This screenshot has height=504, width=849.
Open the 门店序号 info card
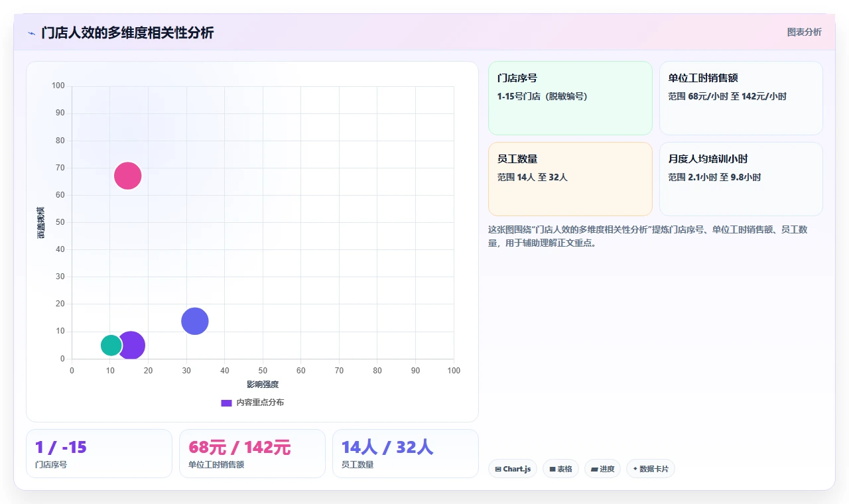[x=570, y=98]
